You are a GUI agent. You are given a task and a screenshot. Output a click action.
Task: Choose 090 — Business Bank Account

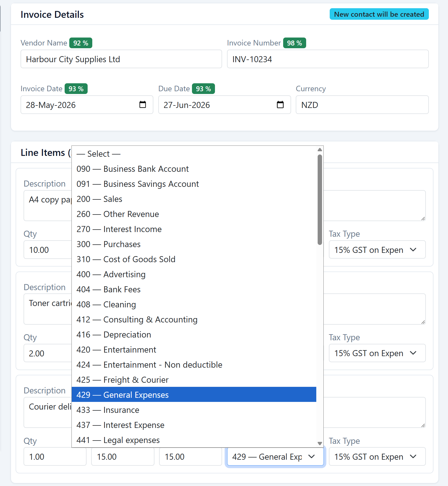tap(194, 169)
